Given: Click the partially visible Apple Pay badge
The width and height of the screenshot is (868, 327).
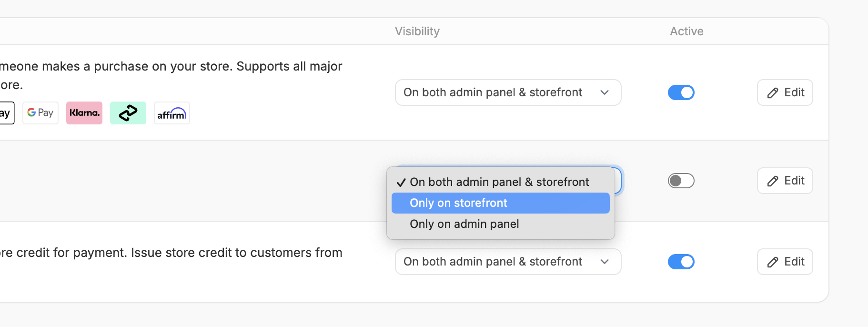Looking at the screenshot, I should coord(6,113).
